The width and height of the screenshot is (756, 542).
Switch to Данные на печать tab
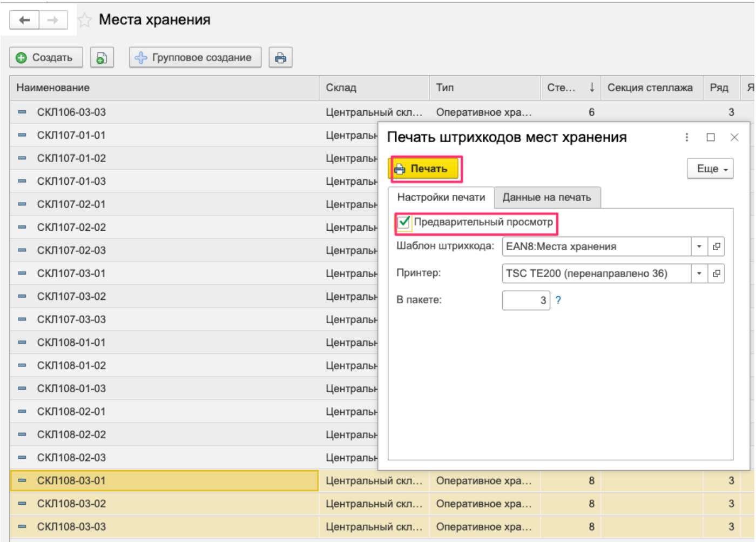coord(546,197)
